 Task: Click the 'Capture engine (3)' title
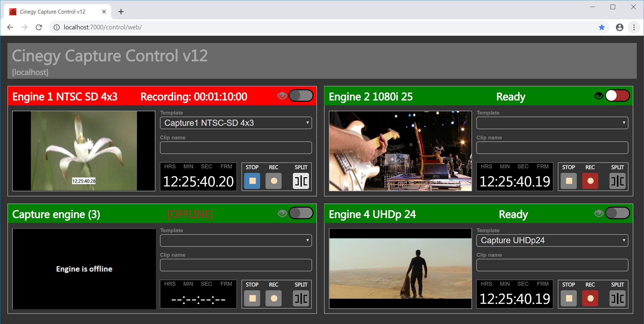tap(56, 214)
